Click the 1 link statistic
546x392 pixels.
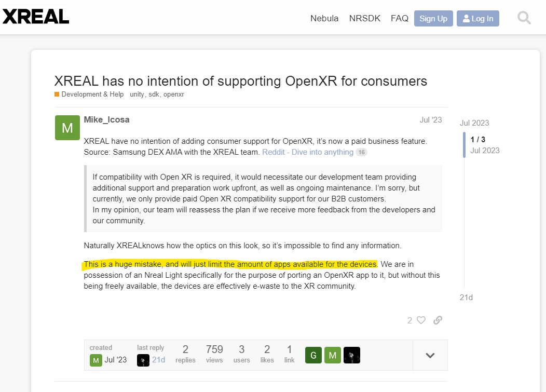(x=290, y=354)
